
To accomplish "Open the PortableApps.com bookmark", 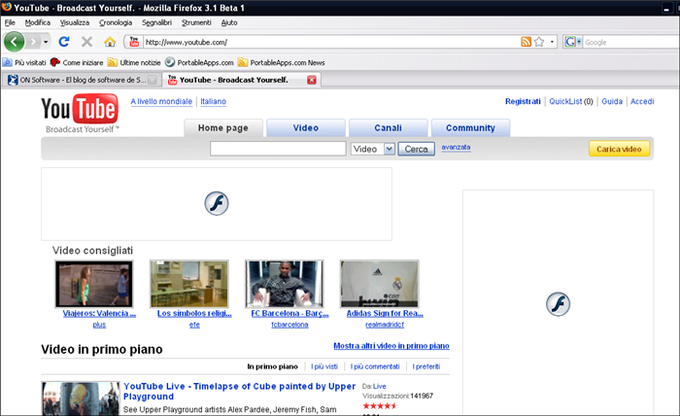I will [199, 62].
